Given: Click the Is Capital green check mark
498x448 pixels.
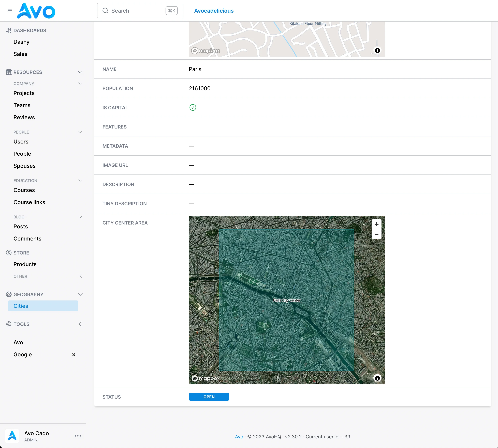Looking at the screenshot, I should (x=193, y=108).
